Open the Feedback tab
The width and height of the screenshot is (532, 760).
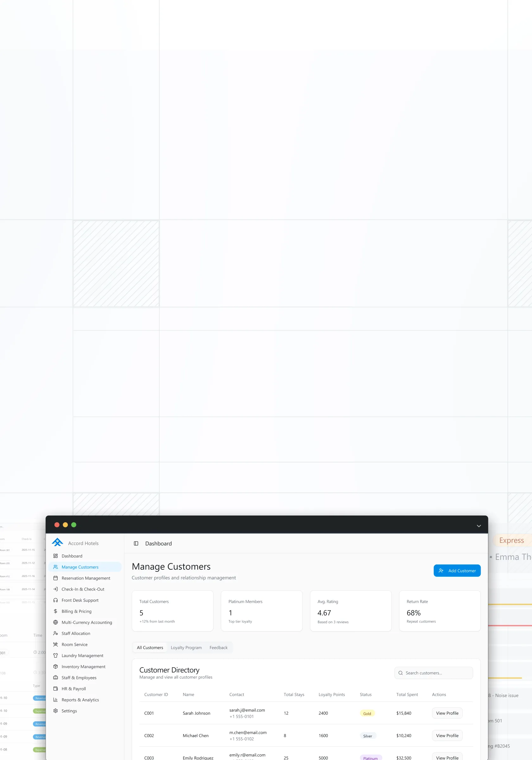pos(218,647)
